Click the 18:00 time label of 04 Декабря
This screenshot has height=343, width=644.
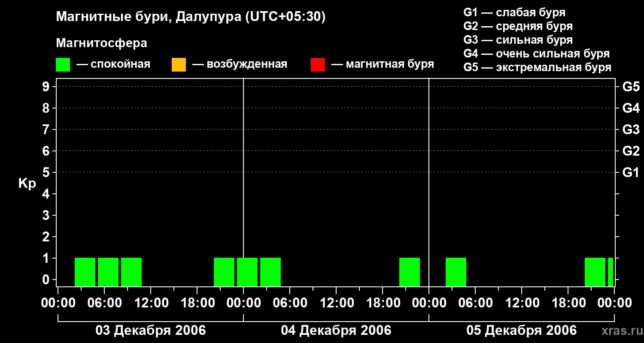click(x=383, y=303)
